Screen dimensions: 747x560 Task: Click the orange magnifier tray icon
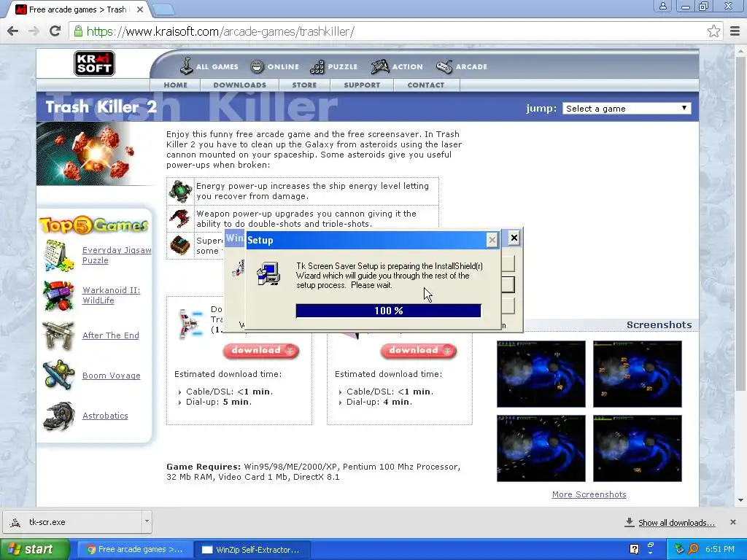coord(693,549)
